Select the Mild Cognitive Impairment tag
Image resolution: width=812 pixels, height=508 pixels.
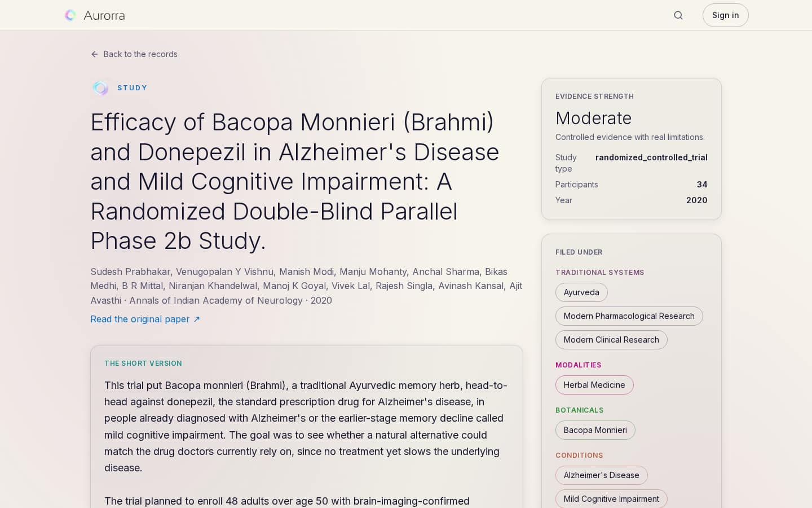pyautogui.click(x=611, y=499)
